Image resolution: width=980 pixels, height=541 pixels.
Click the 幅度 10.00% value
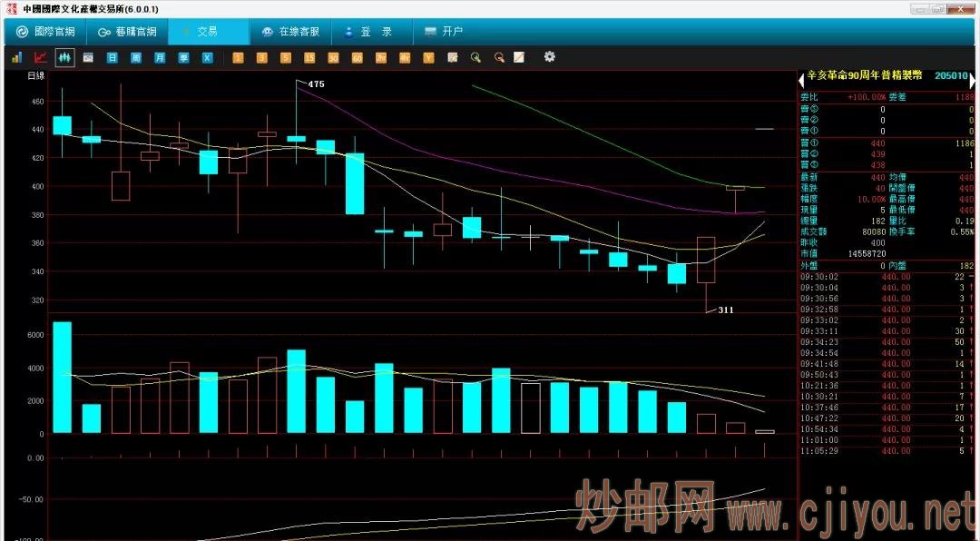pos(872,198)
